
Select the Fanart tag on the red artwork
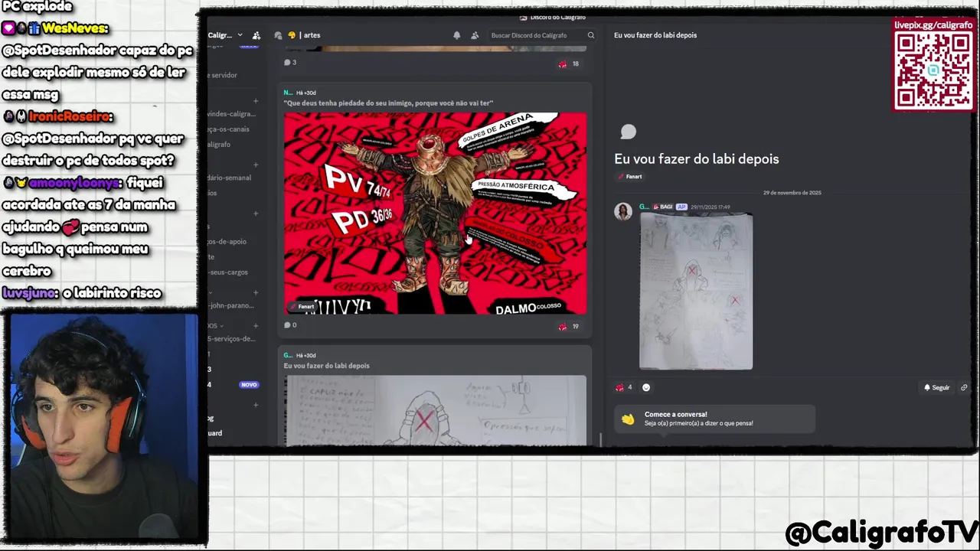point(302,307)
